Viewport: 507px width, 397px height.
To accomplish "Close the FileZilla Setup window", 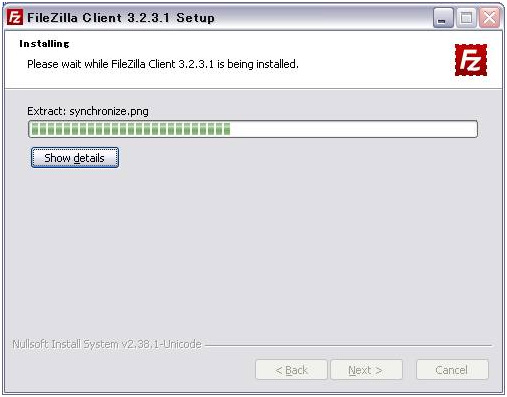I will [x=489, y=18].
